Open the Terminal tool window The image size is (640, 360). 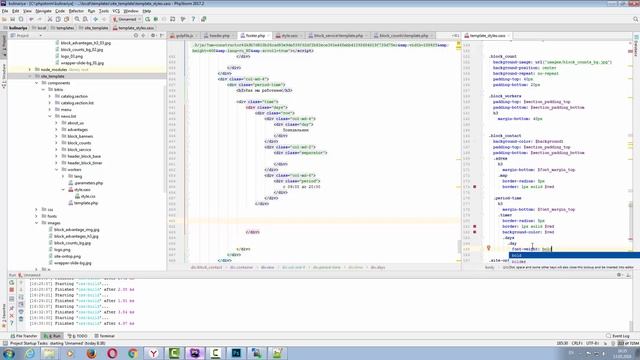104,336
